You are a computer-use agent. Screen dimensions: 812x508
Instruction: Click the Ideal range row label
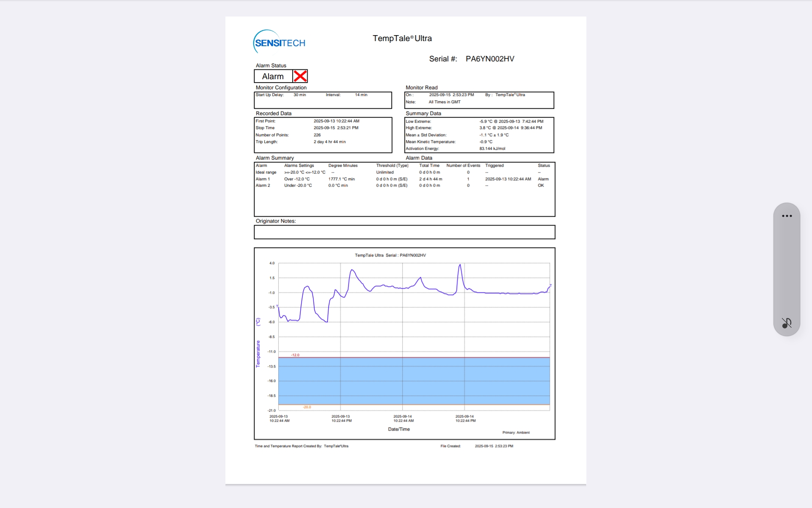(266, 172)
